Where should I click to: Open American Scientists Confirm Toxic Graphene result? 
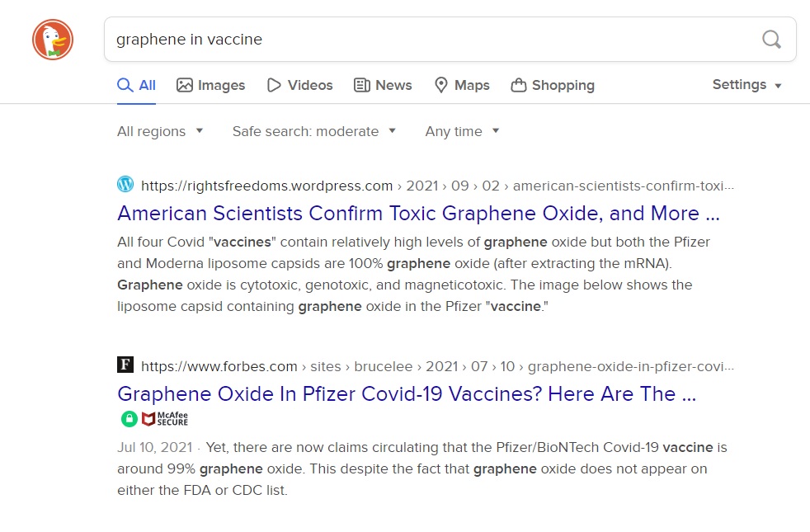click(x=418, y=214)
